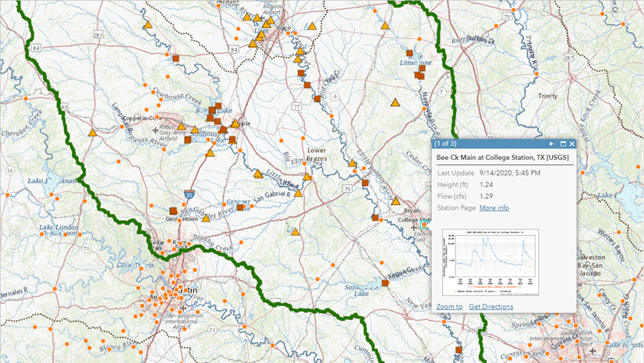
Task: Select highlighted gauge marker at College Station
Action: 424,225
